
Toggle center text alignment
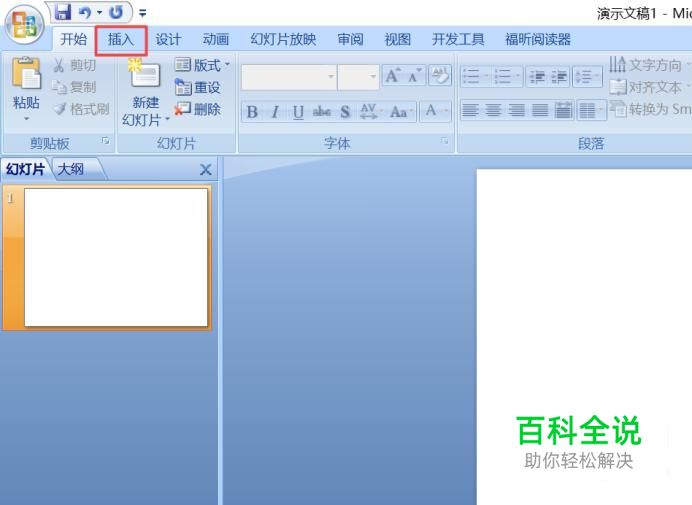tap(493, 110)
